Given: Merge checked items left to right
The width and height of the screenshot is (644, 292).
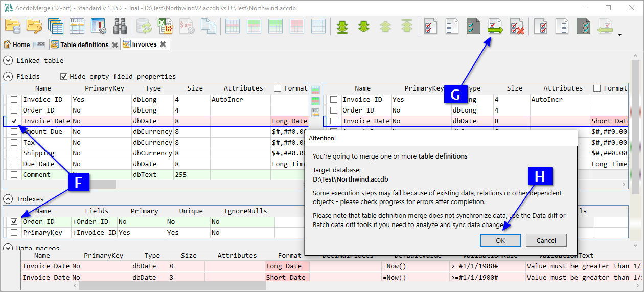Looking at the screenshot, I should click(x=495, y=26).
